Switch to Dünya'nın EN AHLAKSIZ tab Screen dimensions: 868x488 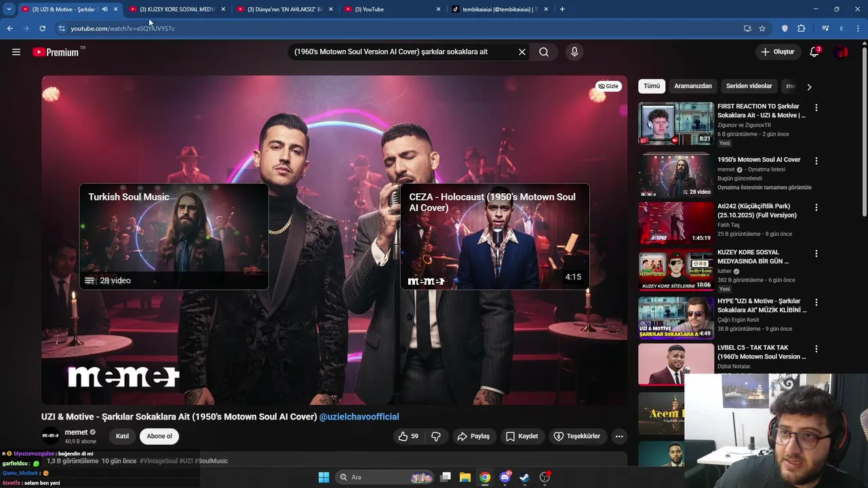coord(285,9)
